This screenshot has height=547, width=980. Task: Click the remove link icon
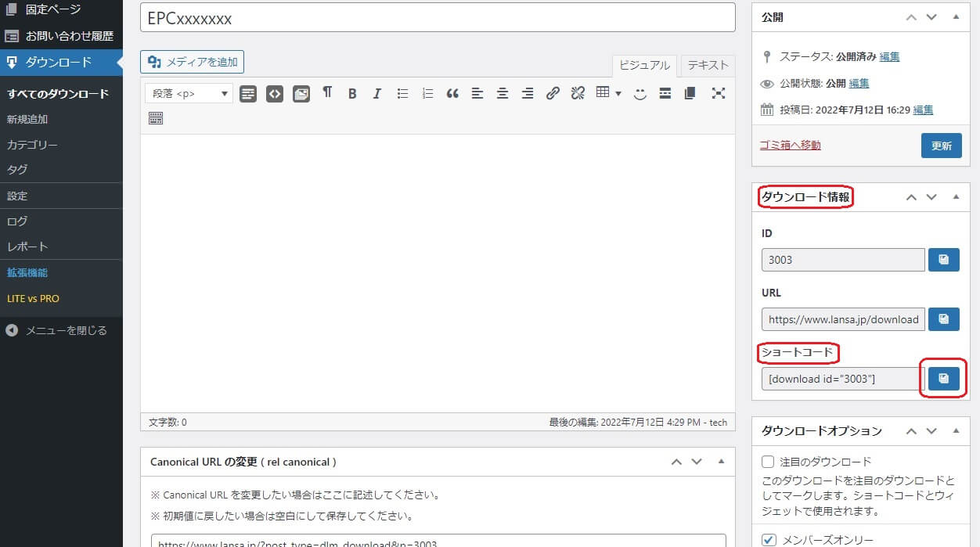point(578,94)
